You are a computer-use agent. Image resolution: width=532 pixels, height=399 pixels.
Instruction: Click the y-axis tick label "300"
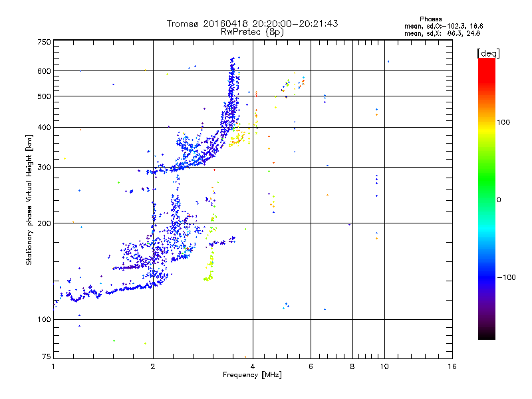44,167
